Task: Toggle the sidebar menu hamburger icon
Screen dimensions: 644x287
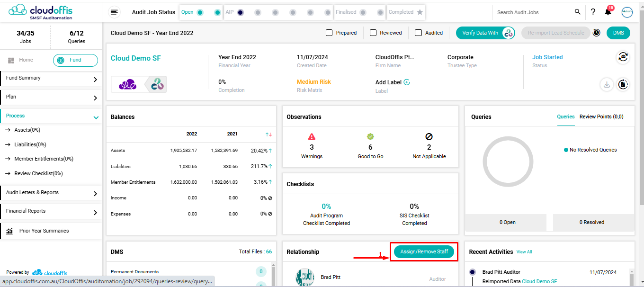Action: click(x=114, y=12)
